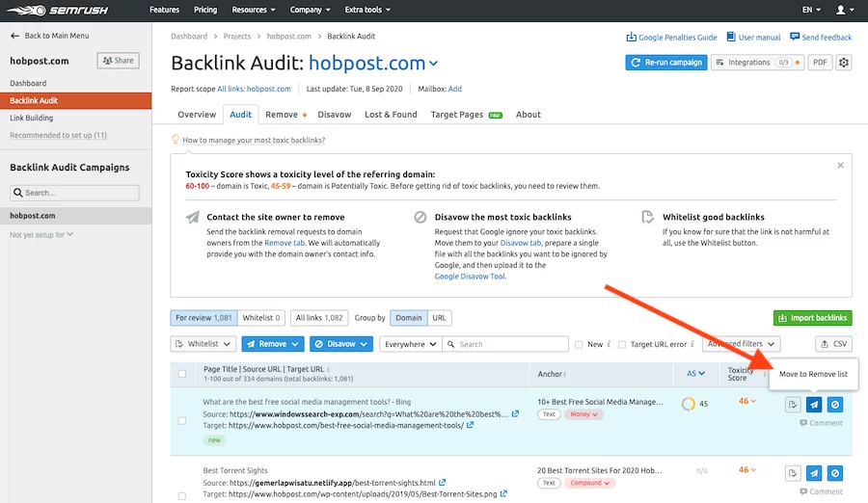Open the EN language dropdown
Screen dimensions: 868x503
pos(811,10)
